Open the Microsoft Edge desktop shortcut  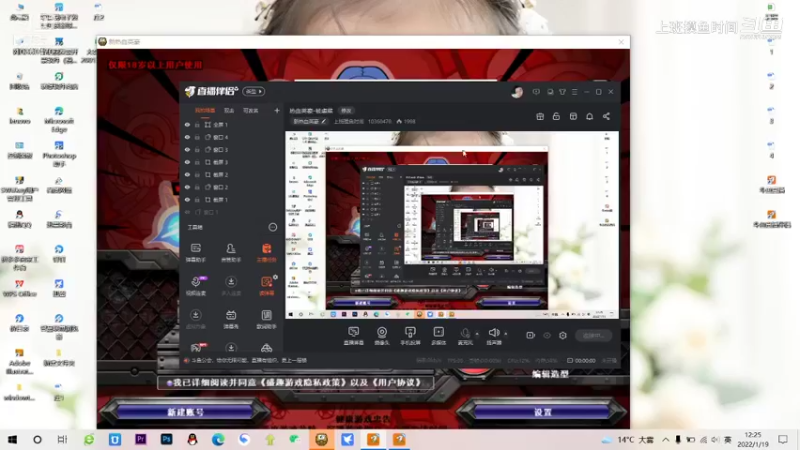pos(59,118)
